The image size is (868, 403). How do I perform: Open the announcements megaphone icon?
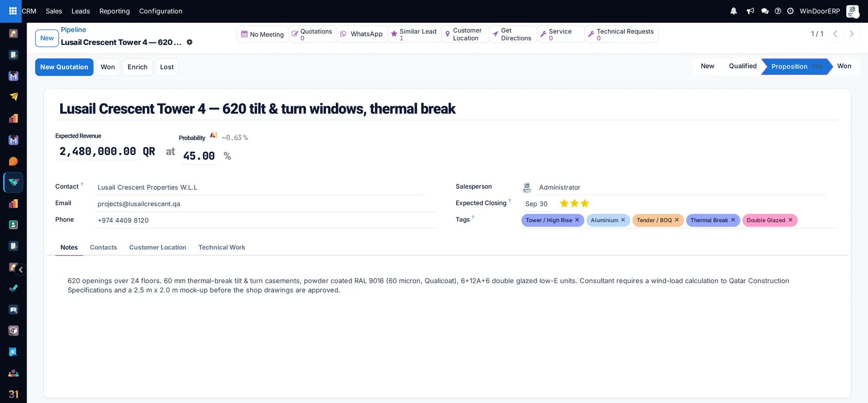(x=750, y=11)
